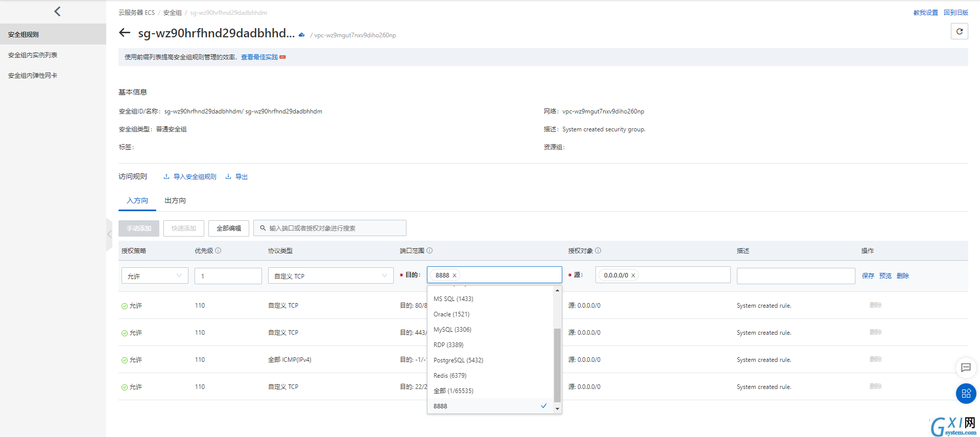Open the 授权策略 允许 dropdown
This screenshot has width=980, height=437.
click(155, 276)
